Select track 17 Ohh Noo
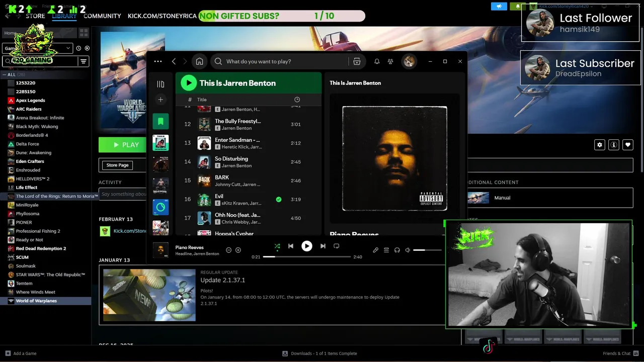 pos(248,218)
